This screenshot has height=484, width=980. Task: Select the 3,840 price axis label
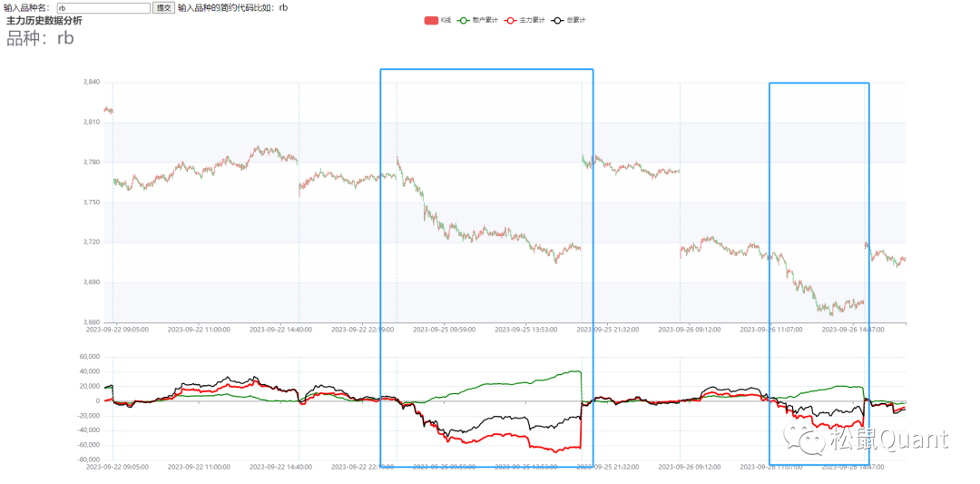pos(91,83)
